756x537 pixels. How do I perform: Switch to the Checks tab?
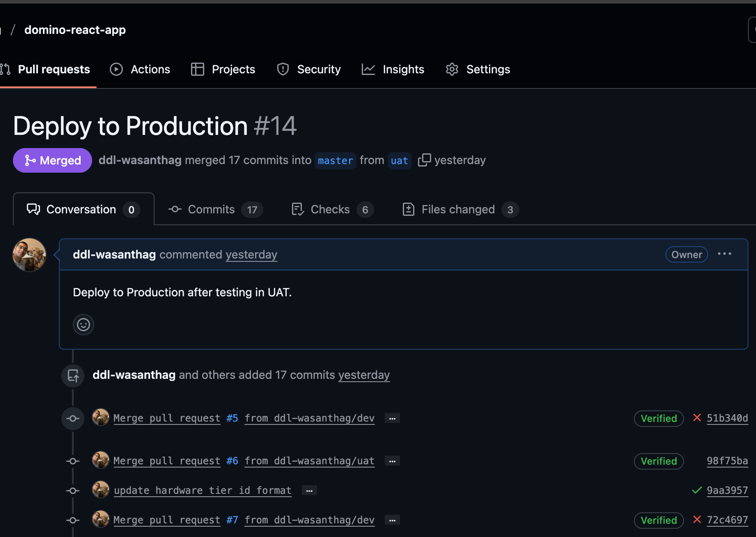(x=332, y=209)
